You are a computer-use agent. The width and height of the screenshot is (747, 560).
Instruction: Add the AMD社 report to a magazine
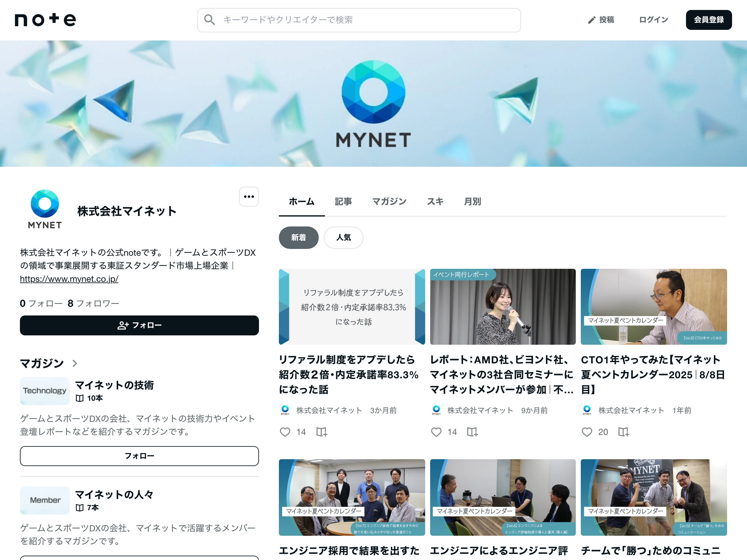point(472,432)
